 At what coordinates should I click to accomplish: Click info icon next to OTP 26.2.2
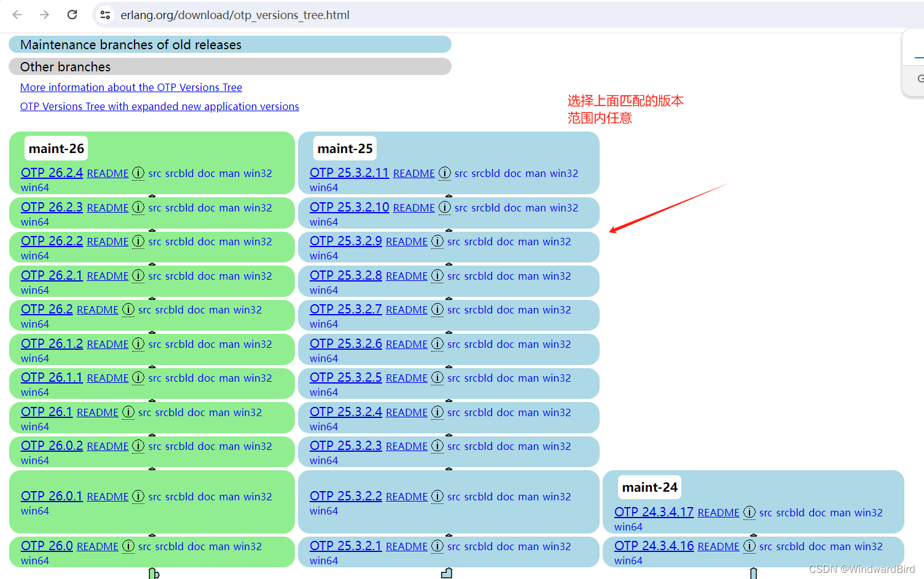point(138,242)
